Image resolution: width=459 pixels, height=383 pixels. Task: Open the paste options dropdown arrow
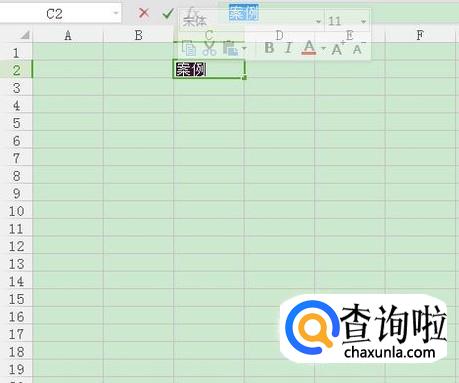click(x=244, y=49)
